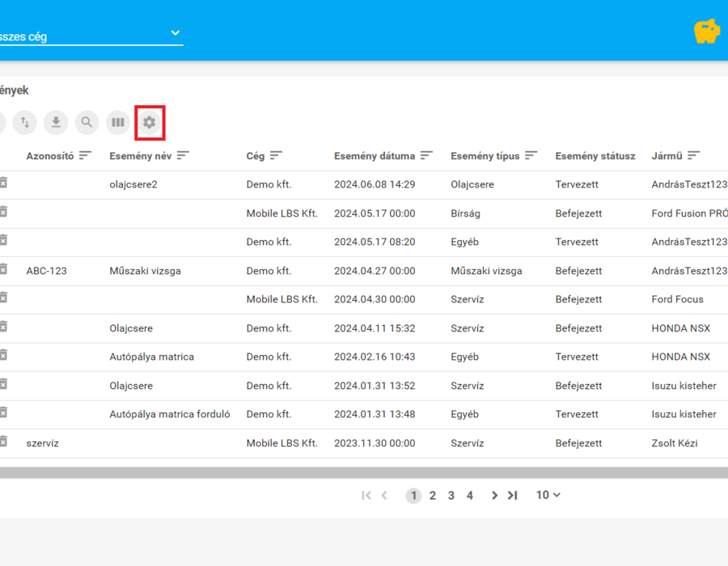Jump to the first page

(366, 496)
